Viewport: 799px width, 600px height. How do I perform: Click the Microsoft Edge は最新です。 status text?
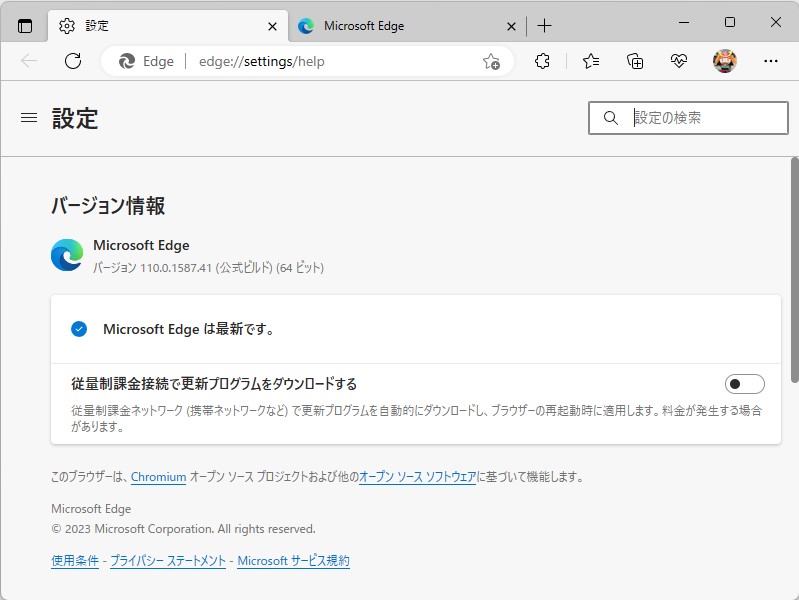189,329
